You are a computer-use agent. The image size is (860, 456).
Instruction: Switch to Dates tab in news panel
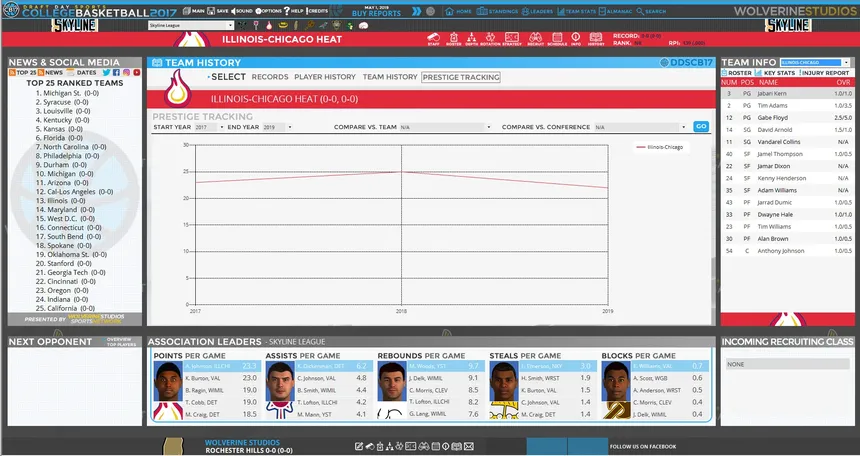coord(82,72)
